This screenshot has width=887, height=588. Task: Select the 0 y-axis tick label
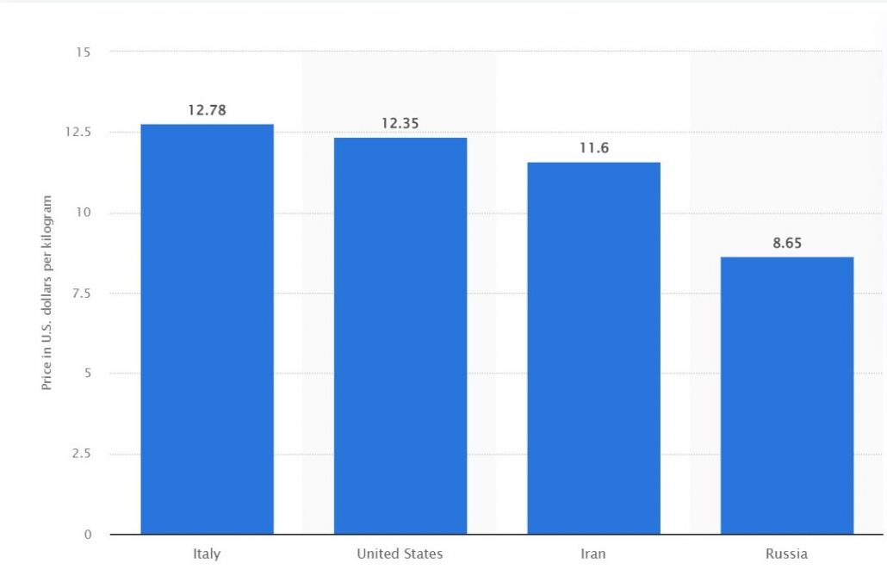[x=87, y=535]
